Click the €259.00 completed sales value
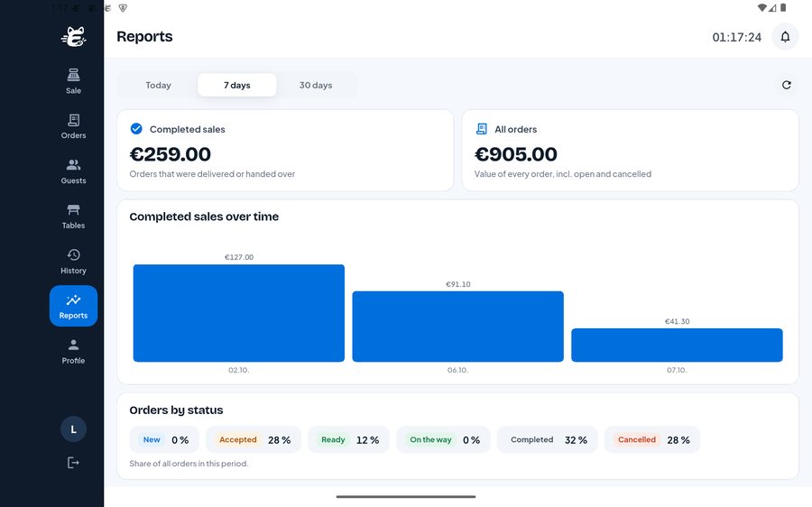 click(x=170, y=154)
